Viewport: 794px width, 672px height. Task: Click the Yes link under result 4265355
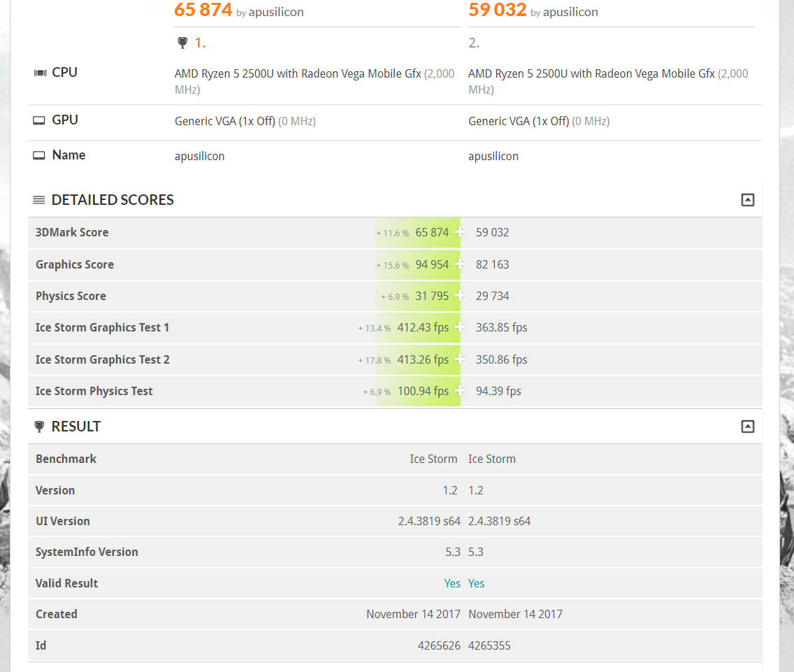pos(476,583)
